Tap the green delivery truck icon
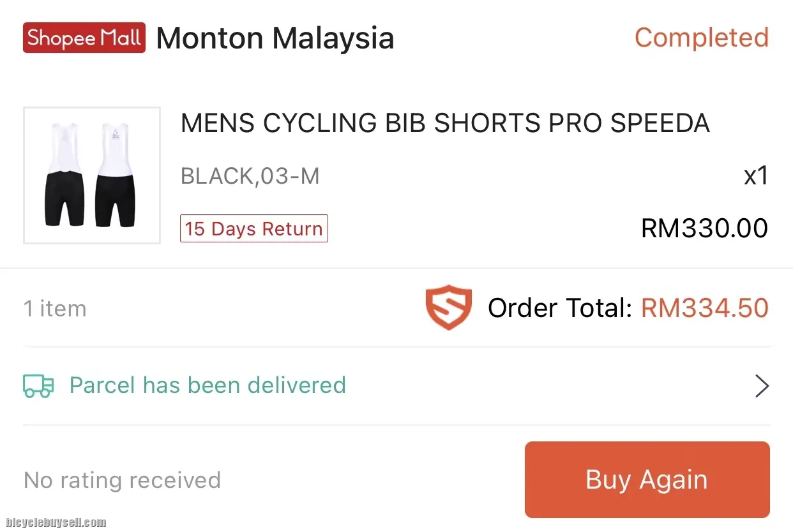Viewport: 793px width, 532px height. pyautogui.click(x=38, y=385)
